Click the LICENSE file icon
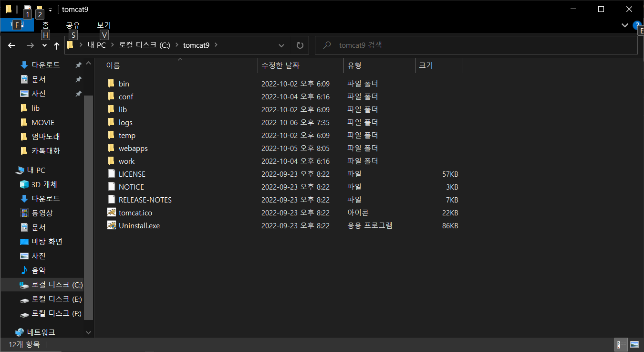The image size is (644, 352). tap(111, 174)
